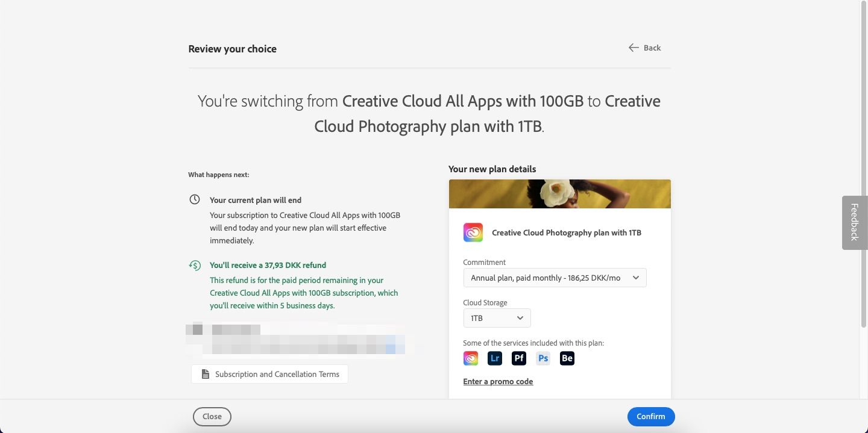868x433 pixels.
Task: Click the 'Cloud Storage' field label
Action: 485,302
